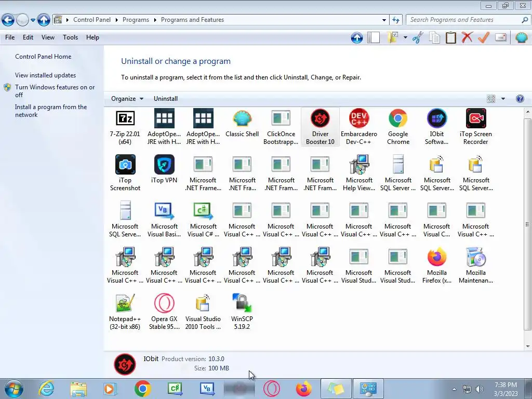Select iTop Screen Recorder program
The width and height of the screenshot is (532, 399).
476,127
